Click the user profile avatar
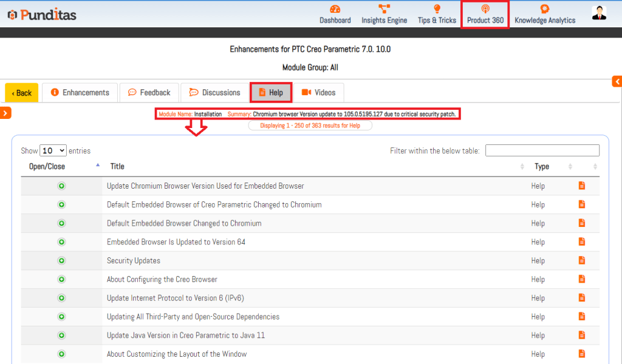622x364 pixels. point(599,13)
